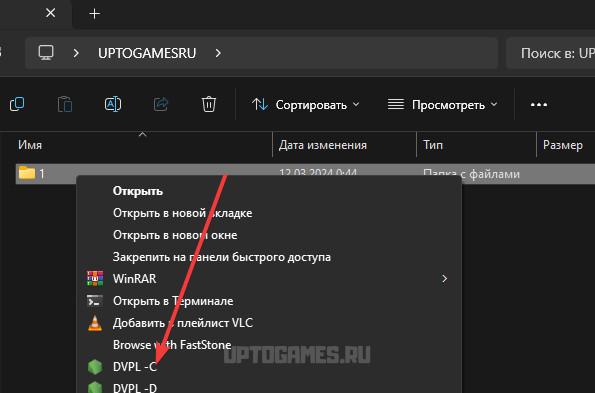Click the Paste clipboard icon
595x393 pixels.
(65, 104)
